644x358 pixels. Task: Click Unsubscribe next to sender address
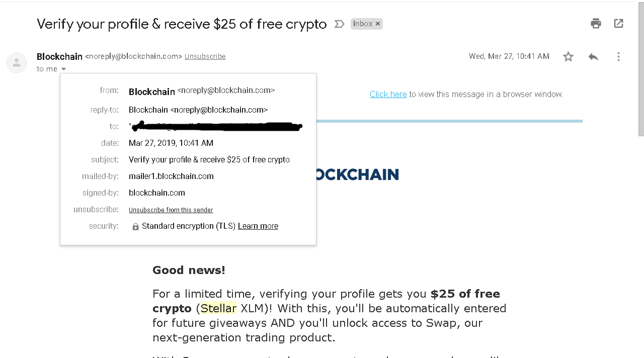pyautogui.click(x=205, y=56)
